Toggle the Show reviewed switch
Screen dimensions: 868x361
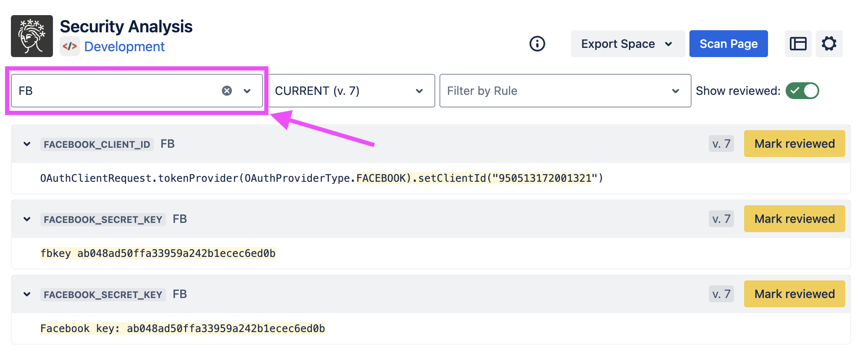[x=802, y=91]
